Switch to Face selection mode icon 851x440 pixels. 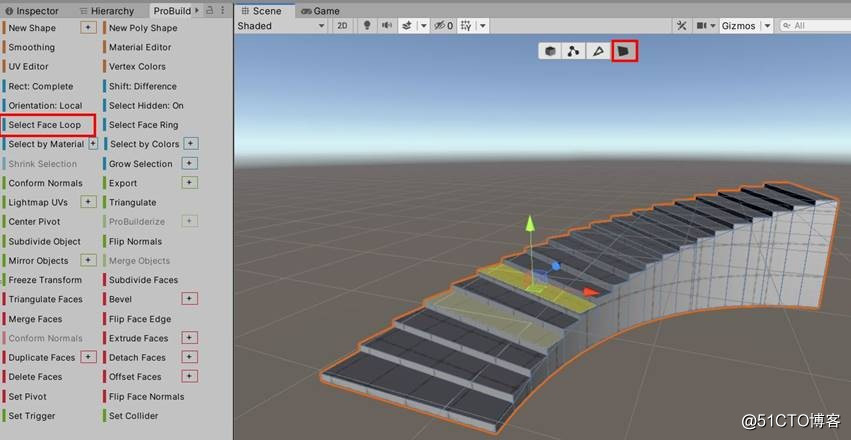click(x=624, y=52)
